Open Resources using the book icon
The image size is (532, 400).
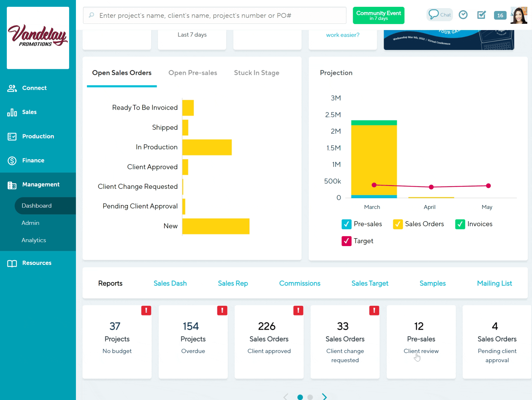tap(12, 263)
